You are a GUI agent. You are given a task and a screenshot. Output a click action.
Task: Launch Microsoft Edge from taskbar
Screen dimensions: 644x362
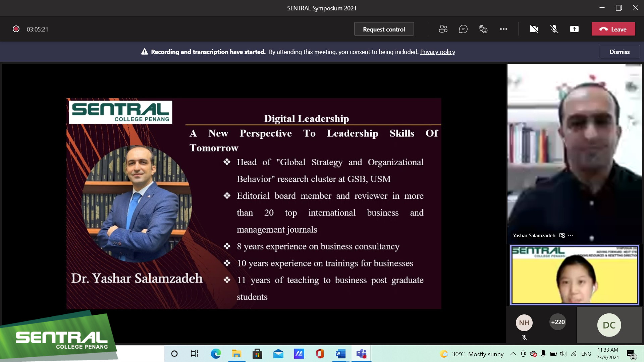pyautogui.click(x=216, y=354)
